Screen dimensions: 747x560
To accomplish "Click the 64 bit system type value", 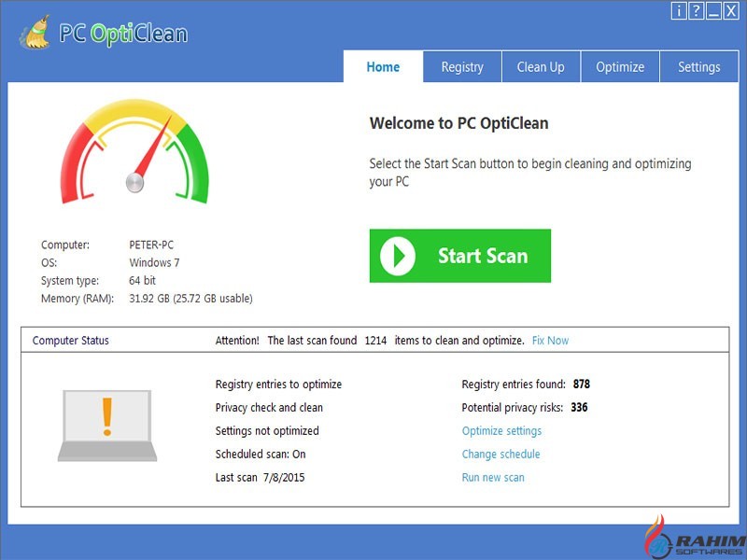I will [143, 281].
